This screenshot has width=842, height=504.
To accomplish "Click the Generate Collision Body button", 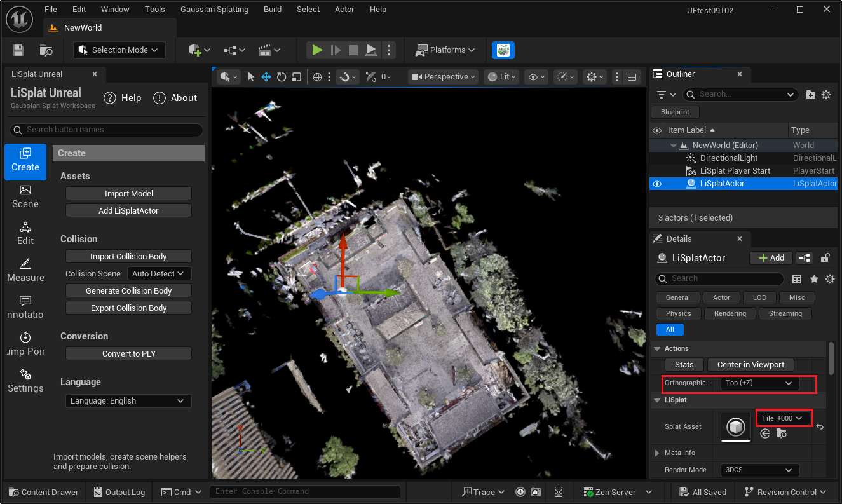I will click(129, 291).
